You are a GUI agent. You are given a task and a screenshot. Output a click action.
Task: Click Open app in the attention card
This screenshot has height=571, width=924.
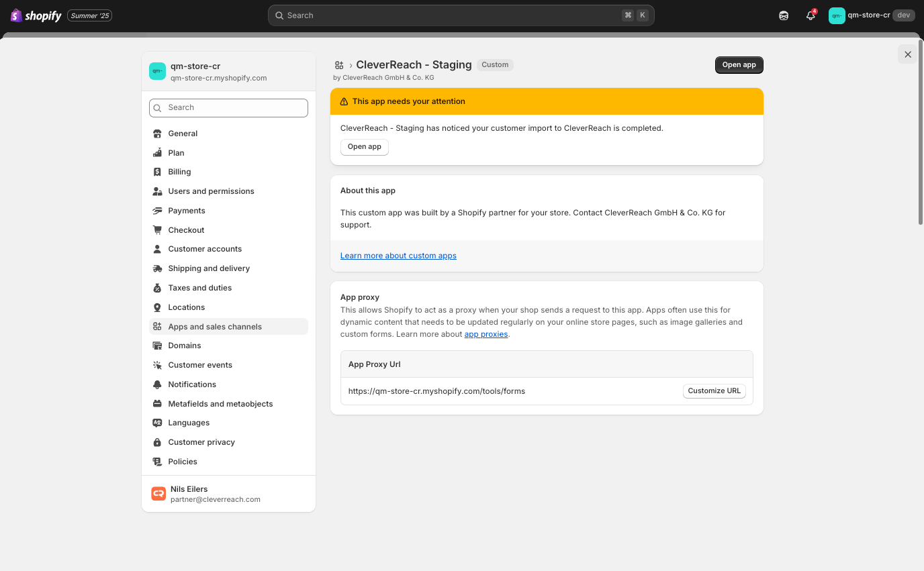(365, 147)
